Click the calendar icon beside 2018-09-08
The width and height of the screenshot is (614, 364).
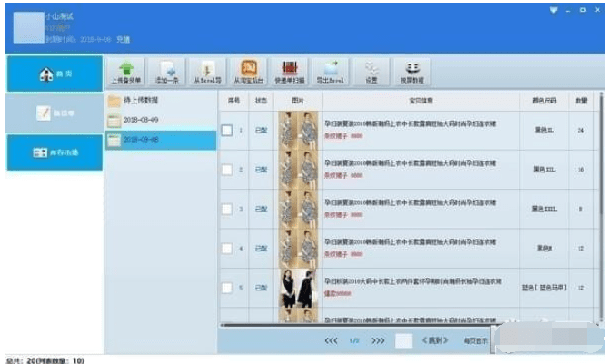(x=114, y=140)
